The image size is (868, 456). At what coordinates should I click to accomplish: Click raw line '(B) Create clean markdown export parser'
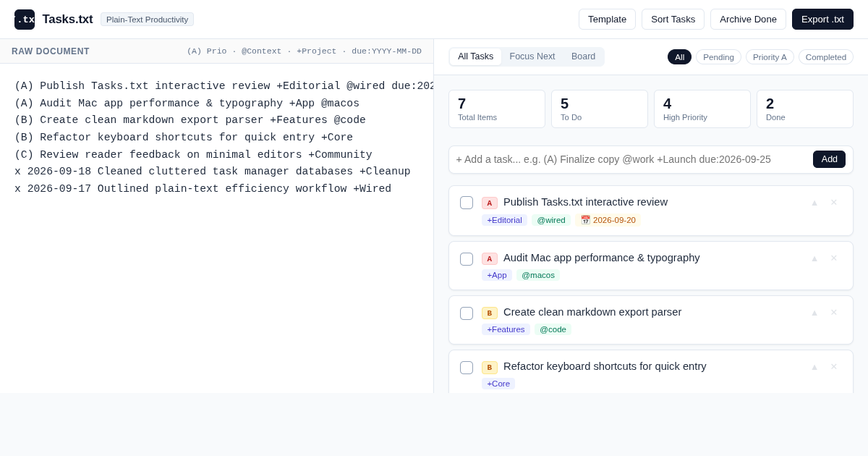pos(190,120)
